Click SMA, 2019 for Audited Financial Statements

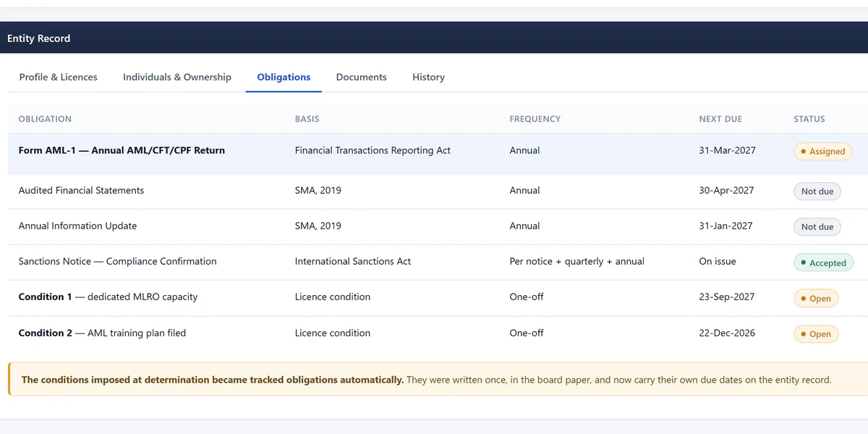pos(318,190)
